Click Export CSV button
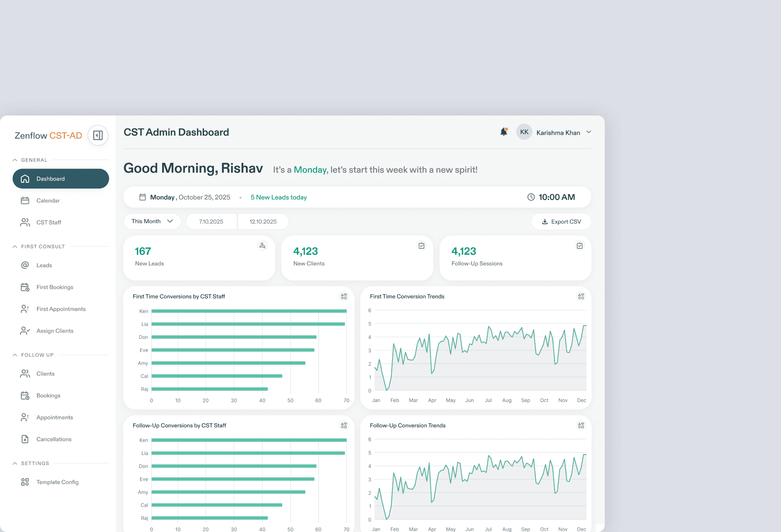This screenshot has height=532, width=781. pos(561,221)
